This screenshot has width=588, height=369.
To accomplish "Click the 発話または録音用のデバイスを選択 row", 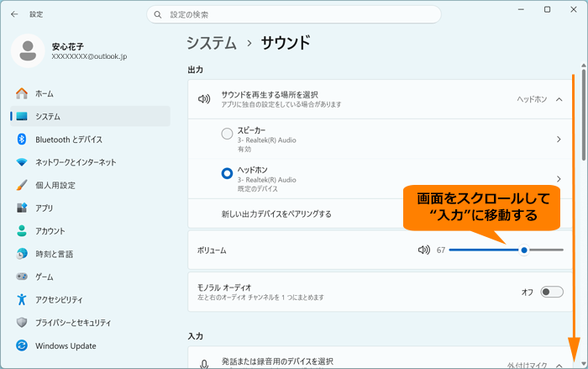I will 380,358.
